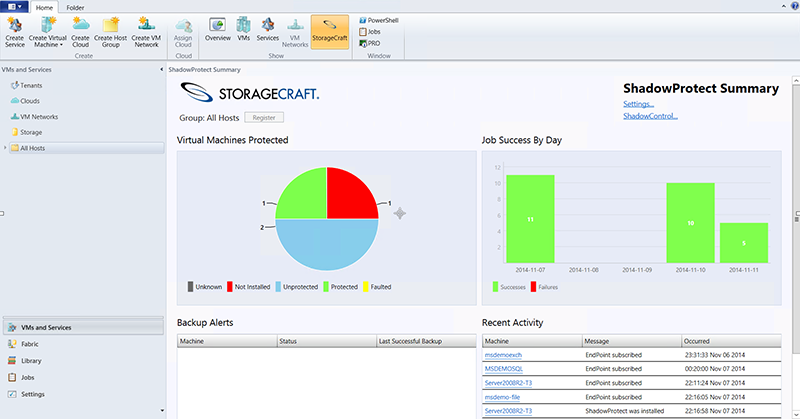Open the Settings... link

coord(638,104)
